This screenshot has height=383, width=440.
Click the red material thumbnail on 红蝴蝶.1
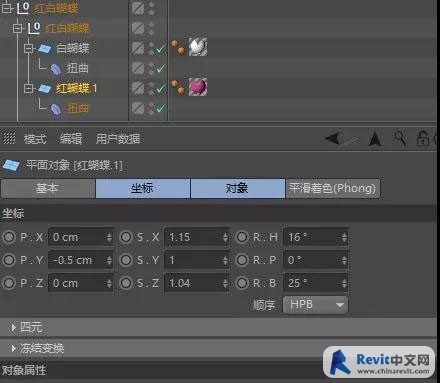click(x=198, y=87)
